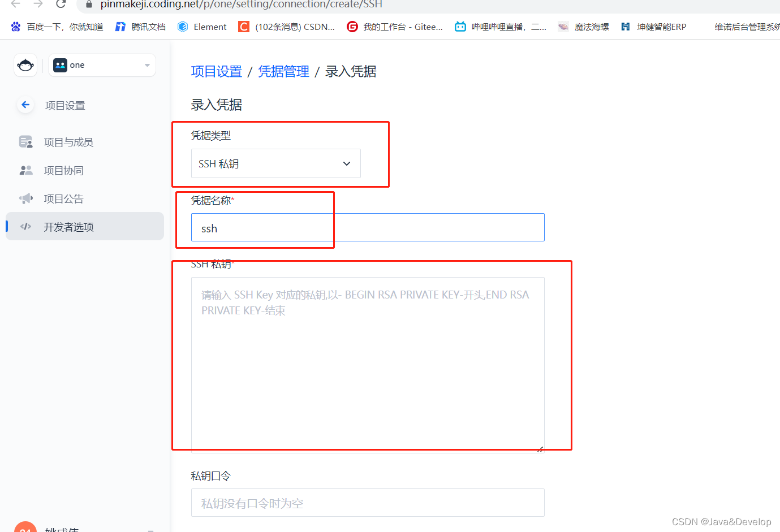The height and width of the screenshot is (532, 780).
Task: Click the CODING monkey logo icon
Action: pos(25,65)
